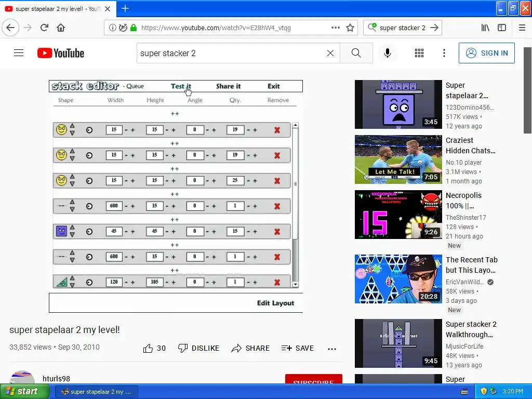
Task: Click the address bar URL
Action: [x=216, y=28]
